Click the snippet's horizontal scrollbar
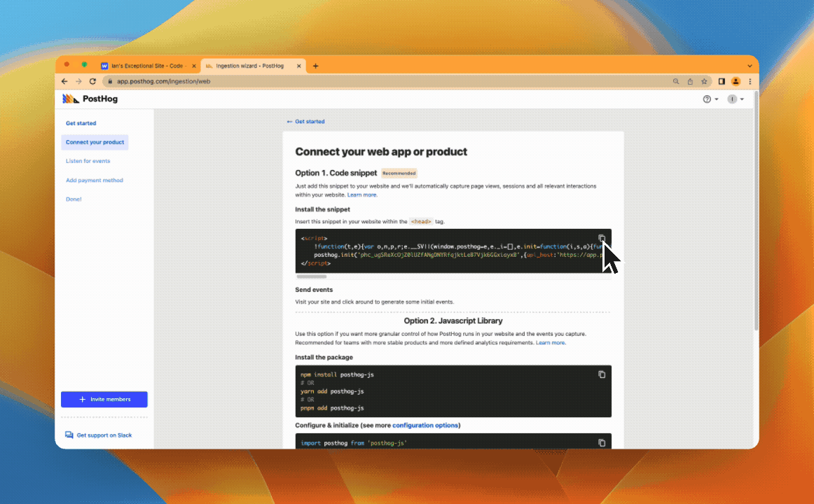The image size is (814, 504). pos(312,277)
